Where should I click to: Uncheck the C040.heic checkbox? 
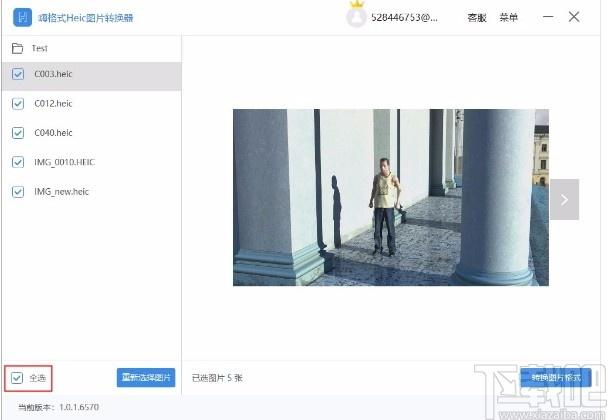click(18, 133)
